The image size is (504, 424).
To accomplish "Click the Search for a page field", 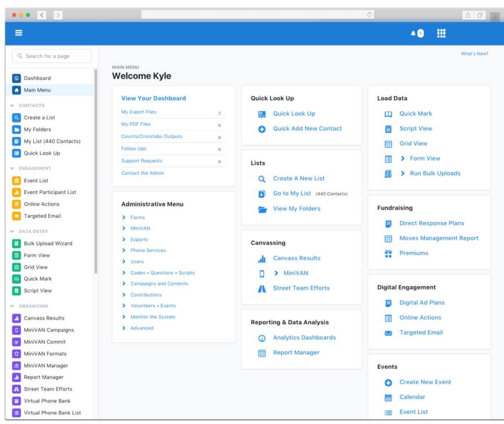I will pyautogui.click(x=52, y=56).
